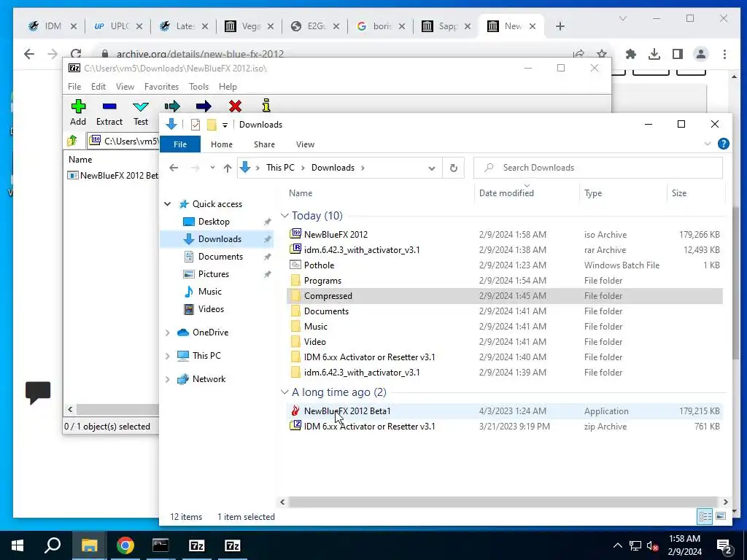This screenshot has width=747, height=560.
Task: Collapse the Today (10) group
Action: (285, 216)
